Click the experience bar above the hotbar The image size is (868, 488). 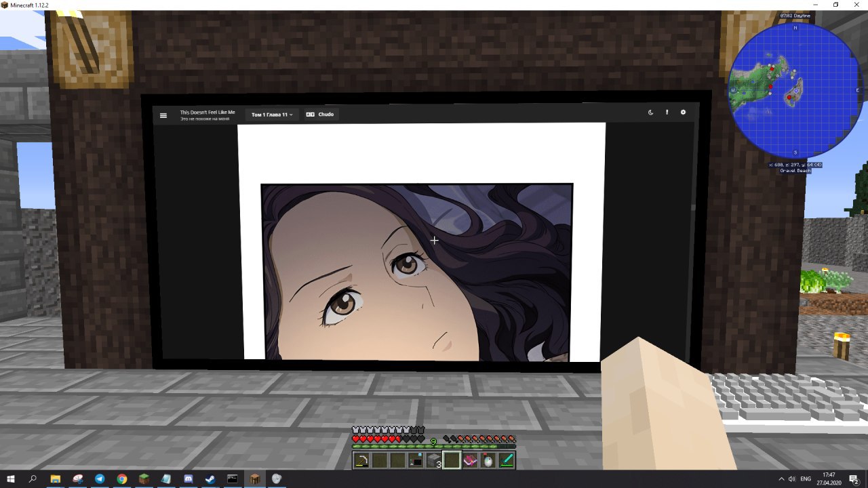tap(434, 447)
